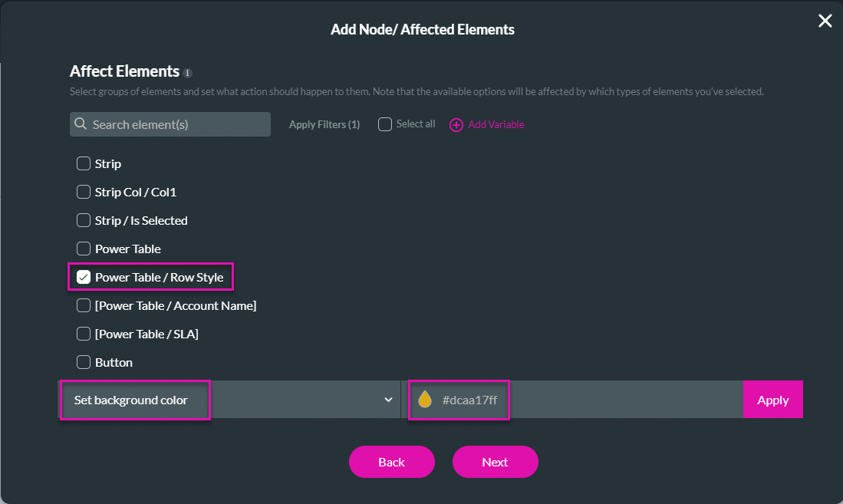Viewport: 843px width, 504px height.
Task: Click the close X icon
Action: point(825,21)
